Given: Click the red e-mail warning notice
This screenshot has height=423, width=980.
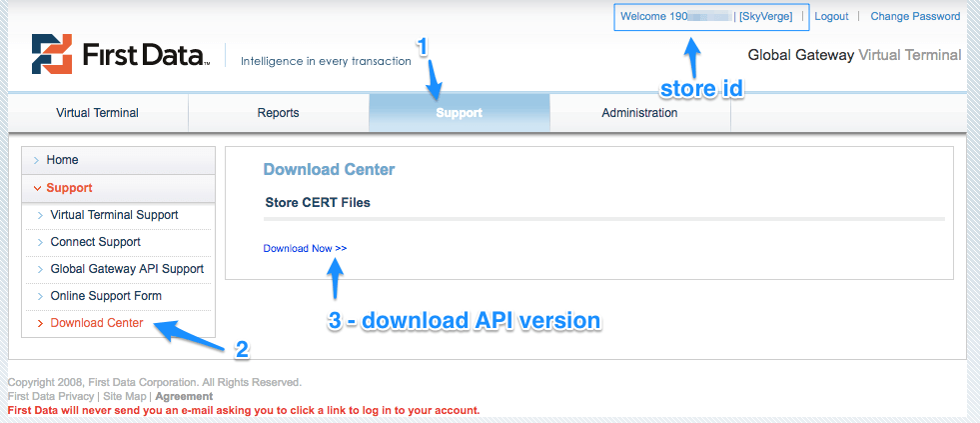Looking at the screenshot, I should [244, 410].
